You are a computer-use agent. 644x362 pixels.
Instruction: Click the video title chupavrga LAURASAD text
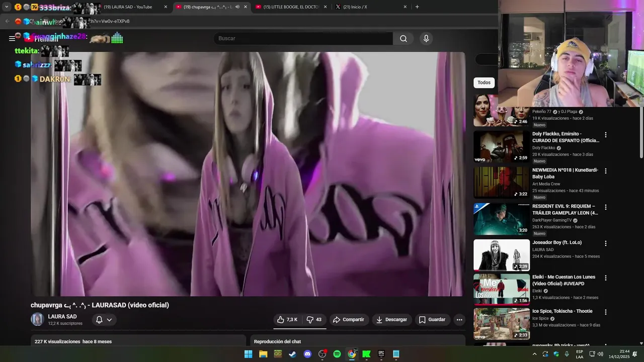tap(100, 305)
